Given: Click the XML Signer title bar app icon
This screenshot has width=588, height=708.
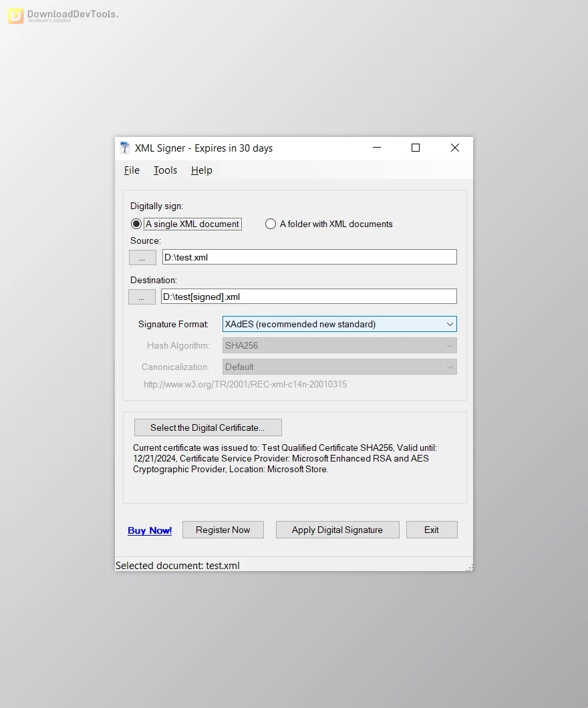Looking at the screenshot, I should pyautogui.click(x=125, y=148).
